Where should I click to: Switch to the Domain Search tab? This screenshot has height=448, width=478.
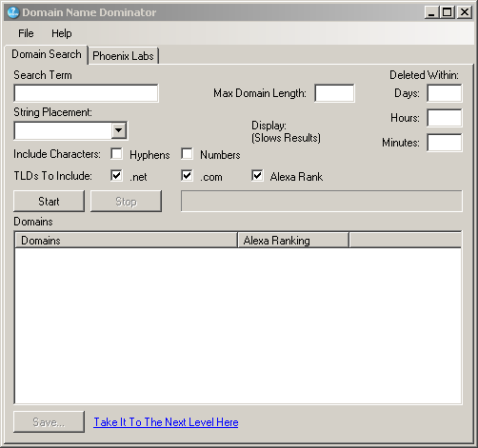pos(47,54)
